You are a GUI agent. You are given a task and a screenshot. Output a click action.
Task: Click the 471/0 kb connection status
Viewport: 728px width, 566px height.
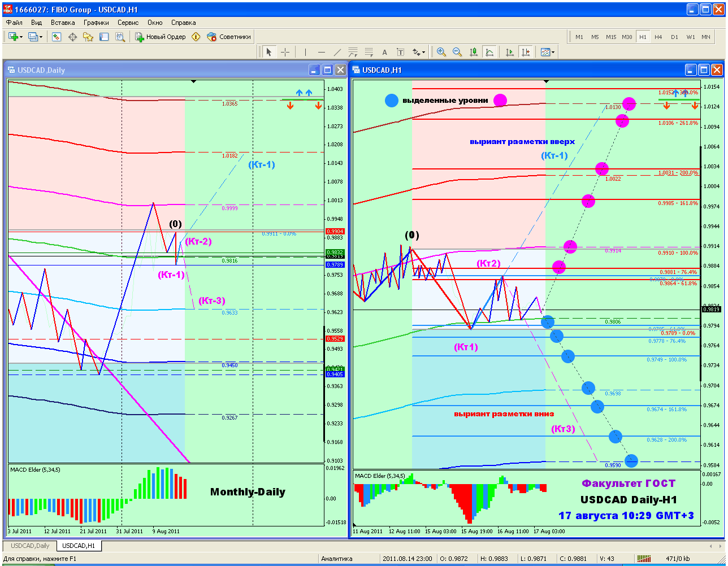click(678, 559)
